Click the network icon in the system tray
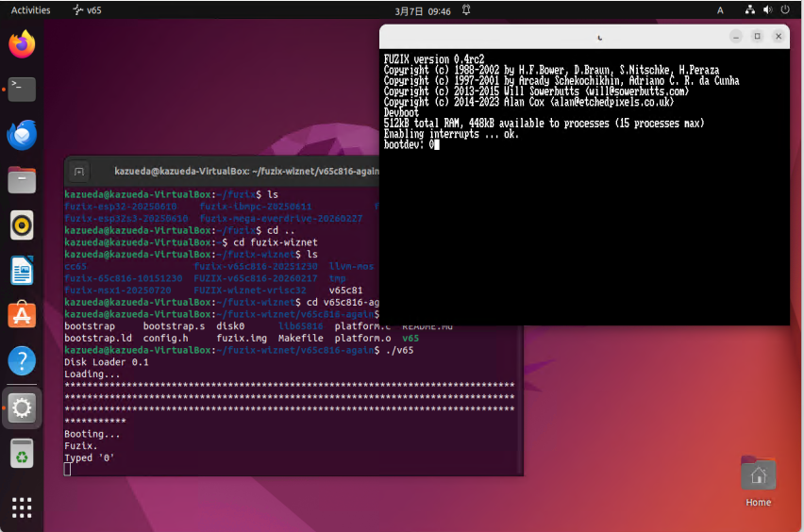Screen dimensions: 804x532 click(x=749, y=9)
